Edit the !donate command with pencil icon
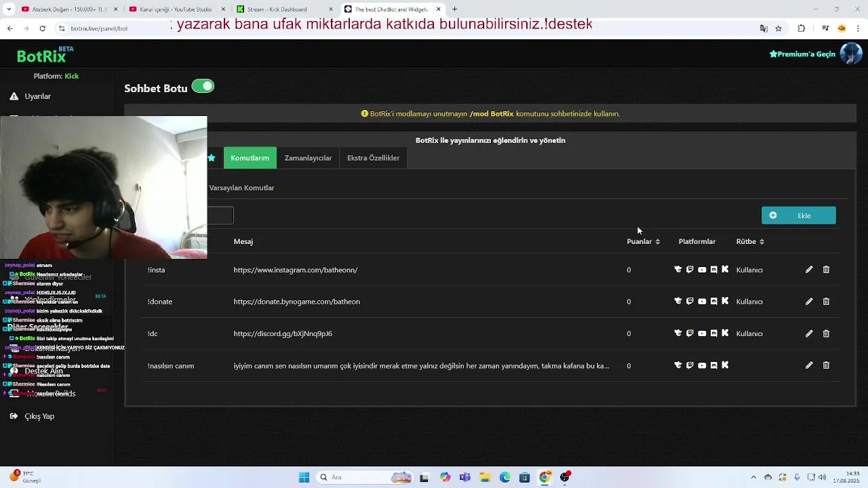 pos(809,302)
